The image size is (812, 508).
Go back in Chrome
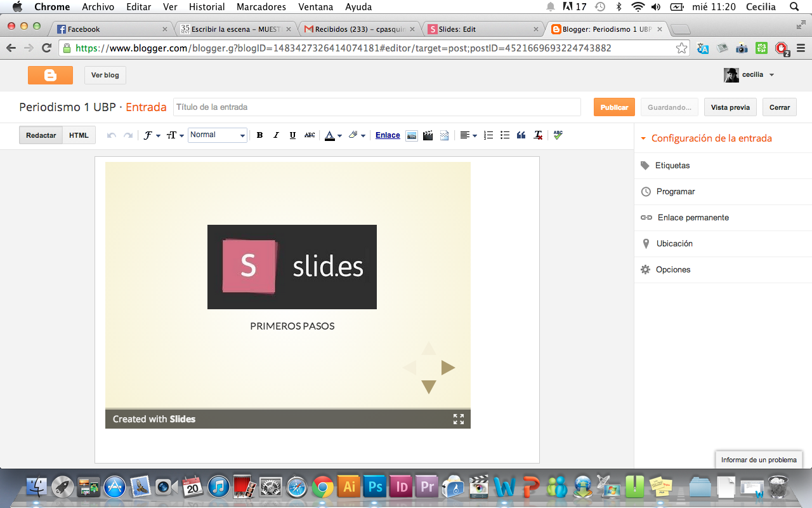tap(11, 48)
